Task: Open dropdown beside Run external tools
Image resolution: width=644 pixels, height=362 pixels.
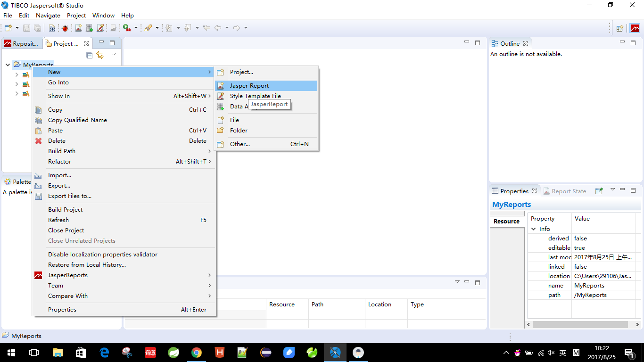Action: (x=136, y=28)
